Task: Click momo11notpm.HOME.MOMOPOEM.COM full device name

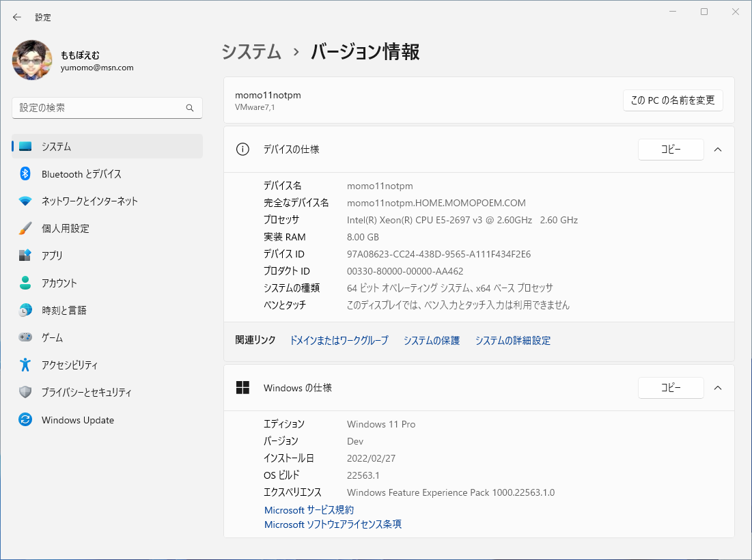Action: (436, 203)
